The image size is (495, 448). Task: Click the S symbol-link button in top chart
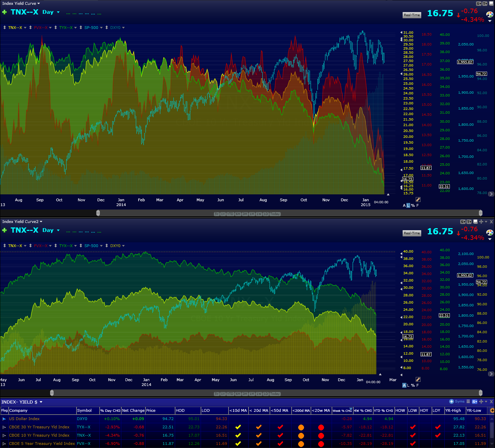click(x=479, y=3)
